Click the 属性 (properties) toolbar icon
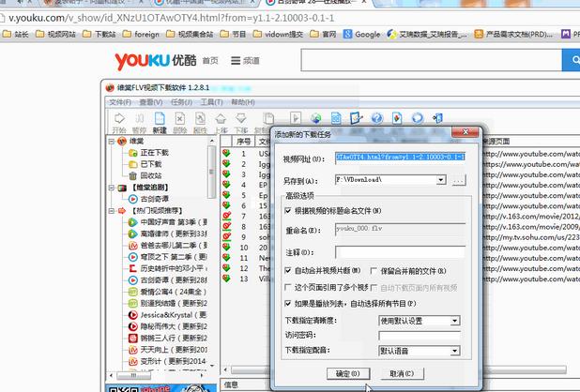This screenshot has height=392, width=580. (x=200, y=122)
